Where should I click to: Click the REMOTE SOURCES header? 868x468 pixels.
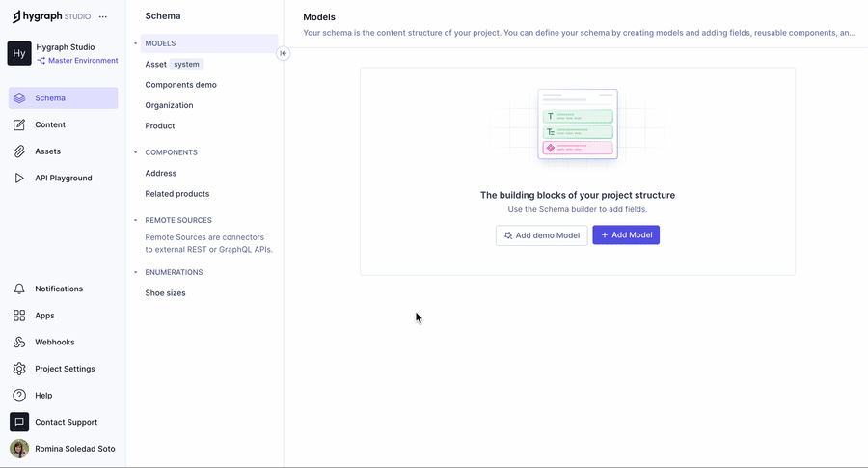(x=178, y=220)
